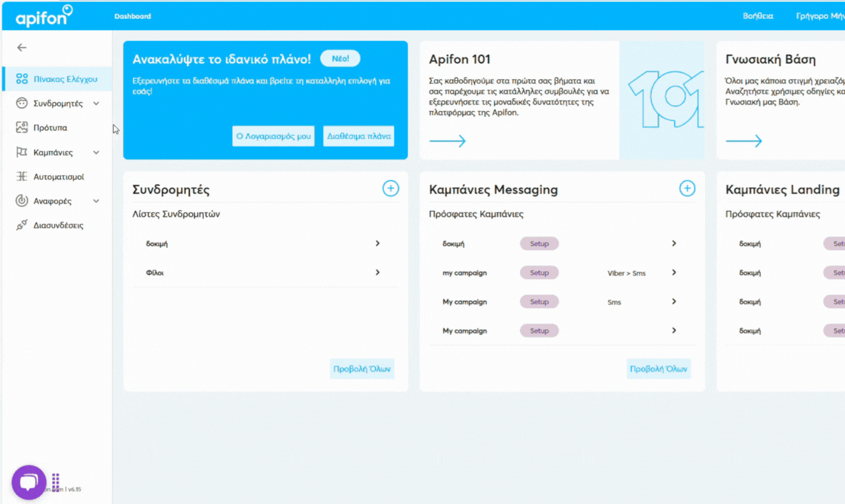Open Διαθέσιμα πλάνα from the banner

358,136
